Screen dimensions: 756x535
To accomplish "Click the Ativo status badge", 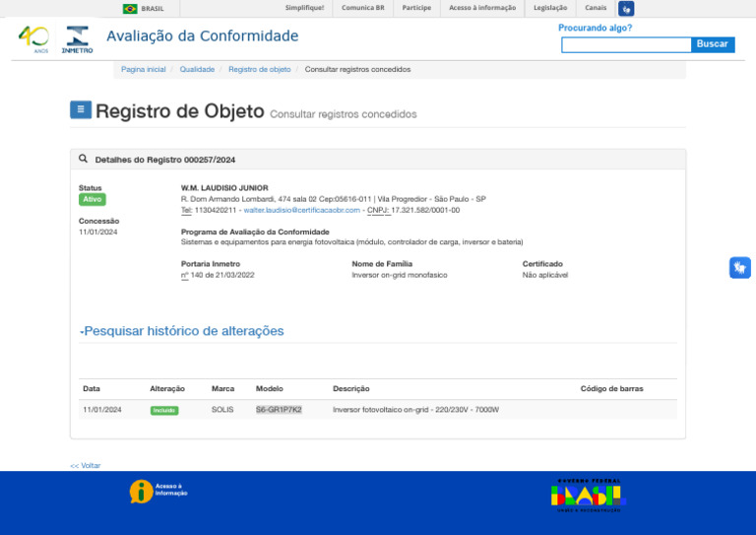I will point(93,199).
